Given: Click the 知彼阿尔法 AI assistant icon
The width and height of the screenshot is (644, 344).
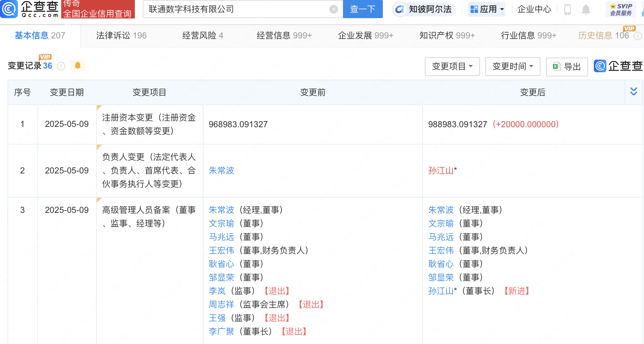Looking at the screenshot, I should 400,9.
